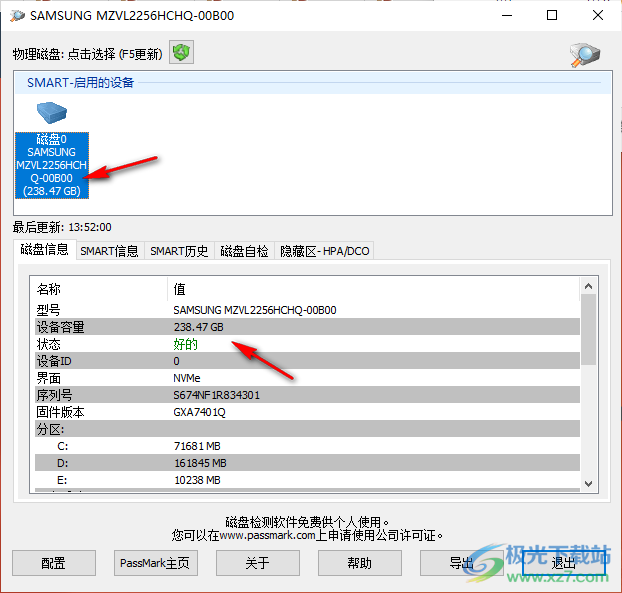622x593 pixels.
Task: Select the blue disk drive icon
Action: [x=52, y=113]
